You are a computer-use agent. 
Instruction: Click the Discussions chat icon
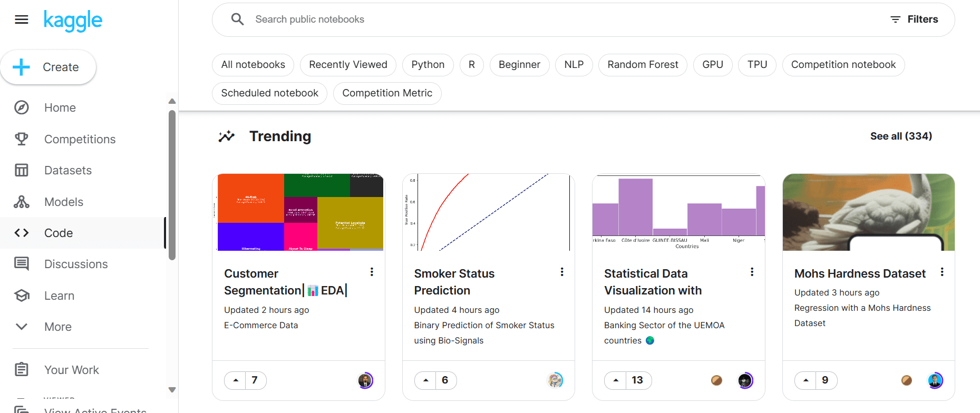pyautogui.click(x=22, y=264)
